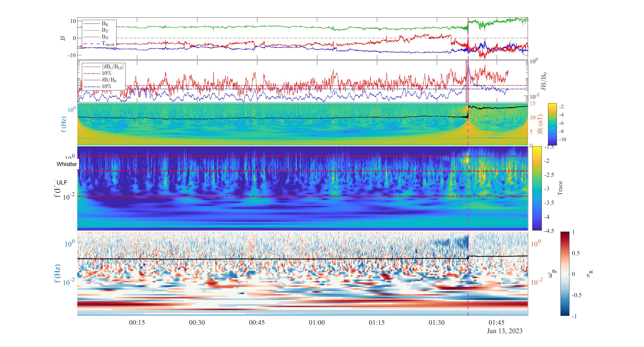Click the B_T legend entry
The image size is (644, 347).
[x=105, y=30]
